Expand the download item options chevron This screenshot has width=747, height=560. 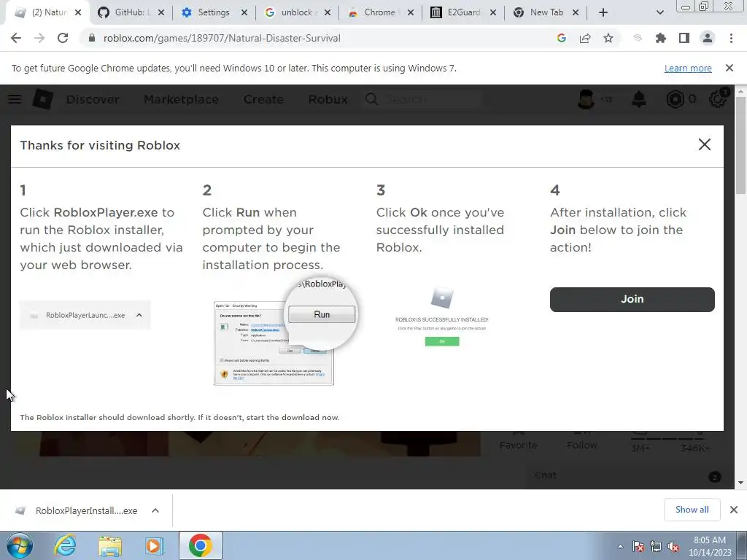(155, 510)
